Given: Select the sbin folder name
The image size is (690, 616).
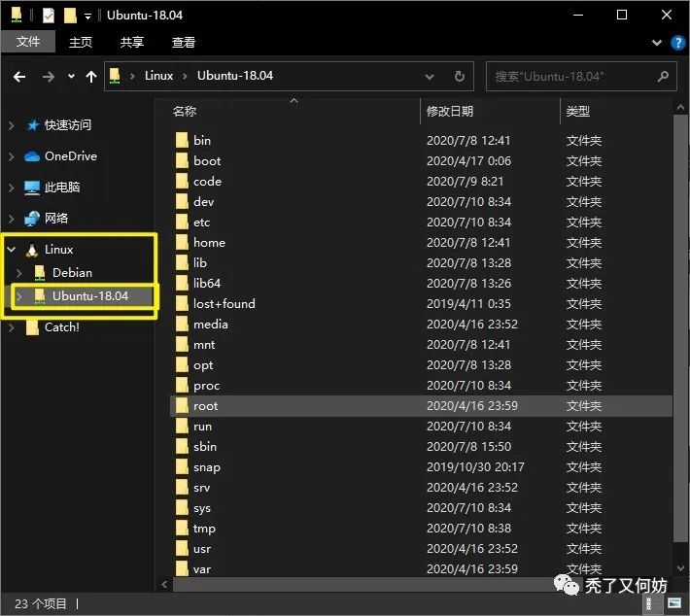Looking at the screenshot, I should pyautogui.click(x=205, y=447).
